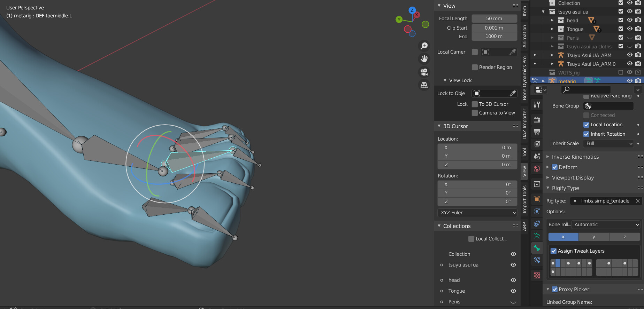
Task: Switch to the Bone Dynamics Pro tab
Action: click(524, 78)
